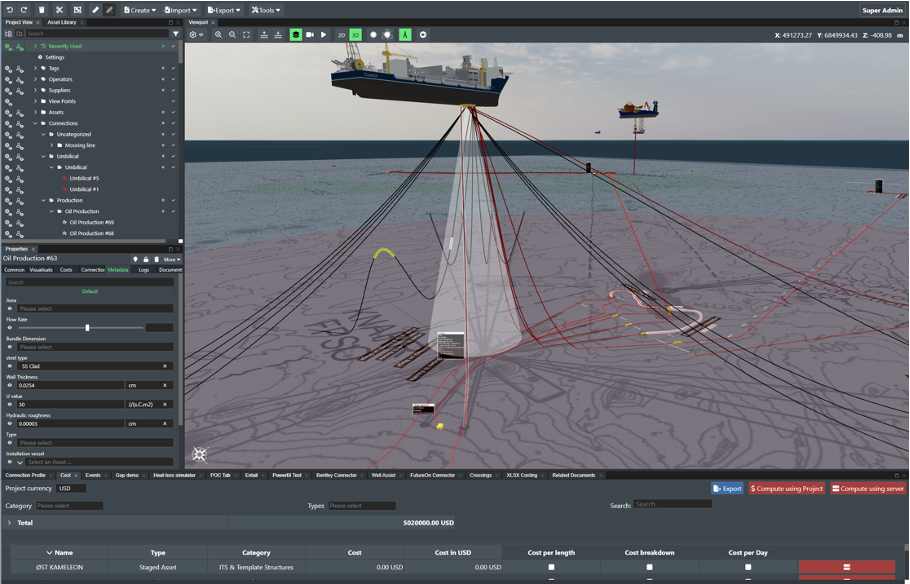The image size is (910, 584).
Task: Click Super Admin user label
Action: [x=882, y=10]
